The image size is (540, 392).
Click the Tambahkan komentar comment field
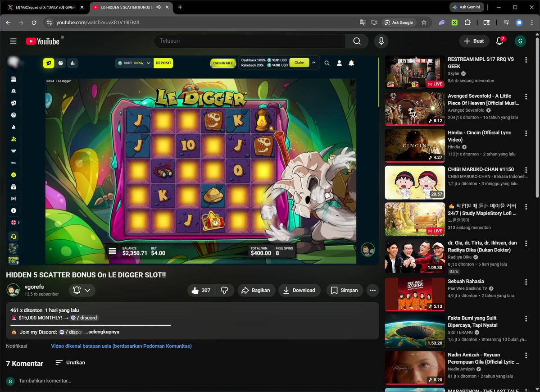(x=196, y=381)
